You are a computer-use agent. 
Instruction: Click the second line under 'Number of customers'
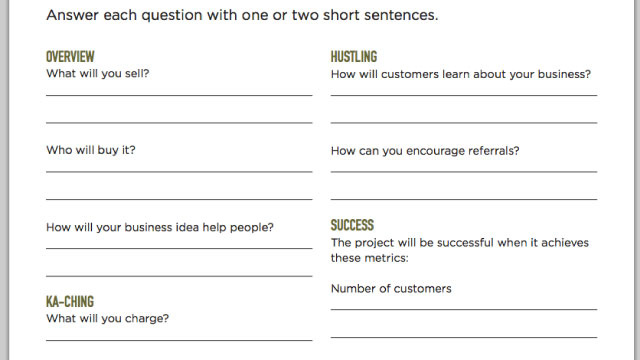464,337
